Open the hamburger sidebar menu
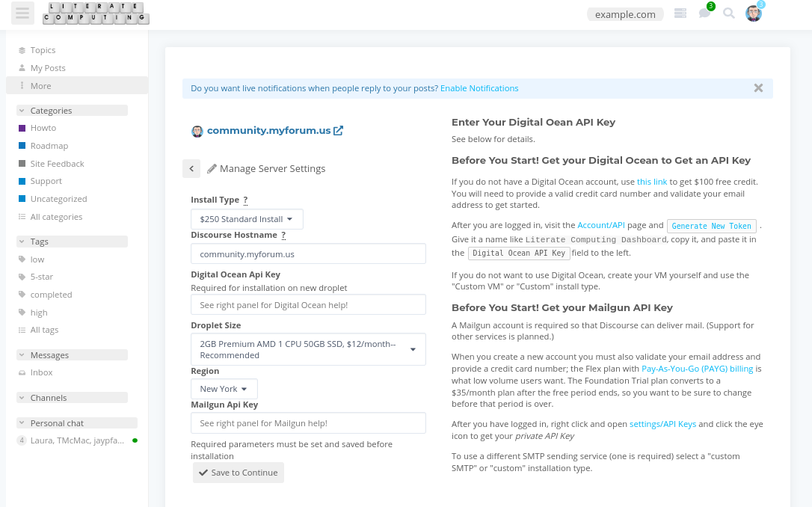 tap(22, 13)
